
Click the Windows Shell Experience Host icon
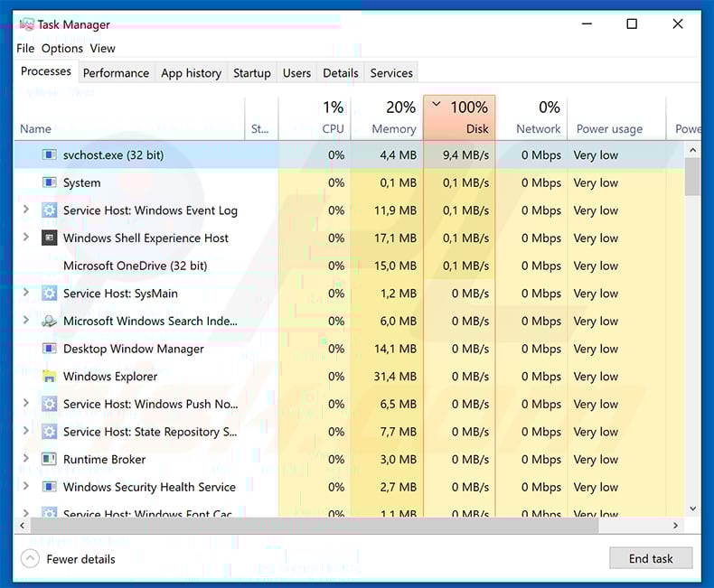click(49, 238)
